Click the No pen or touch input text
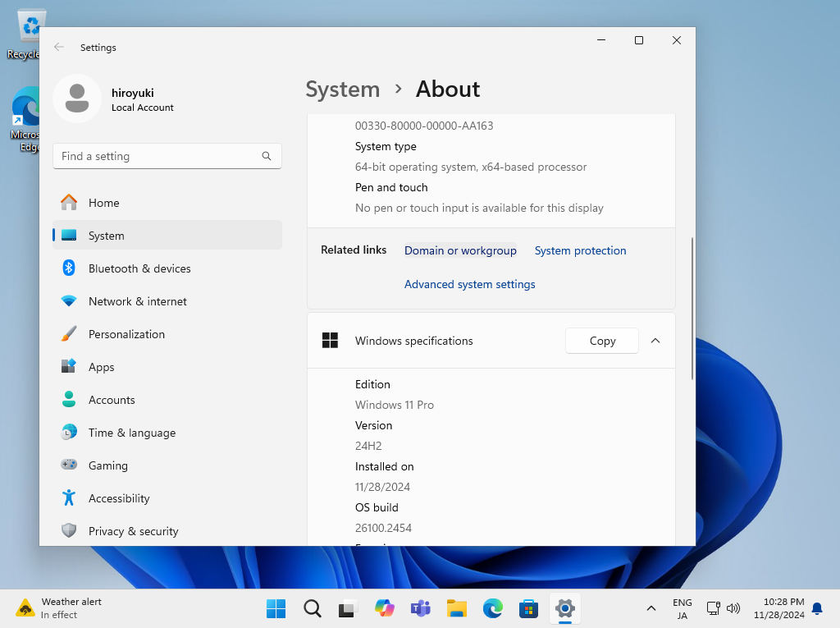 point(479,208)
